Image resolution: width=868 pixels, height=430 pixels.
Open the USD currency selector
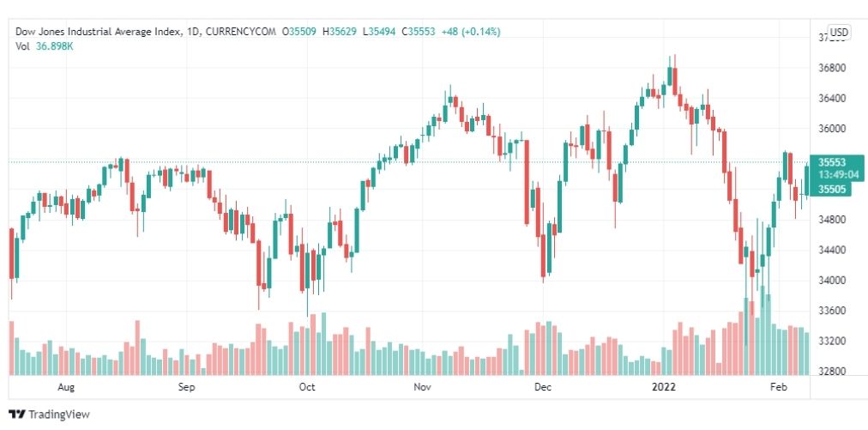tap(838, 33)
